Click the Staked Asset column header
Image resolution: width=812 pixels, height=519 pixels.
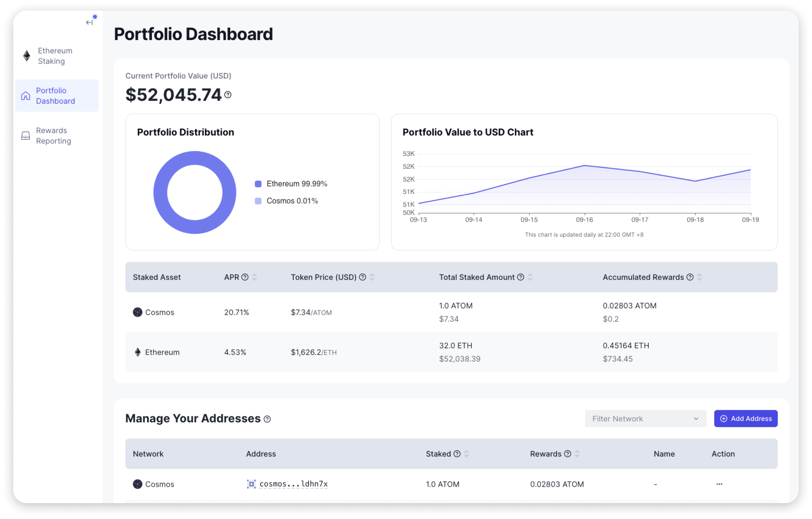[157, 277]
